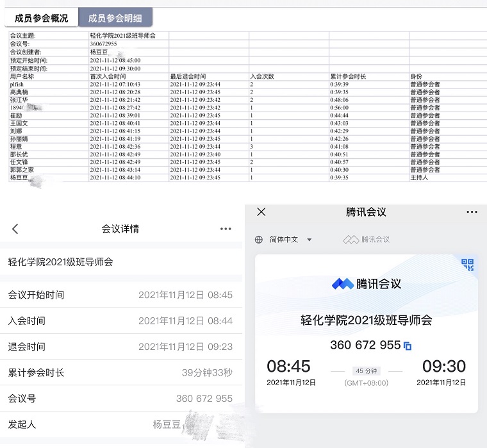
Task: Tap the 会议号 row in 会议详情
Action: coord(121,399)
